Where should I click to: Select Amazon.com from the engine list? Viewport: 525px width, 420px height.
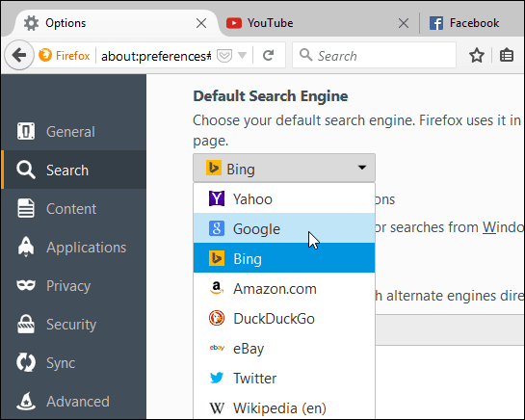tap(284, 288)
